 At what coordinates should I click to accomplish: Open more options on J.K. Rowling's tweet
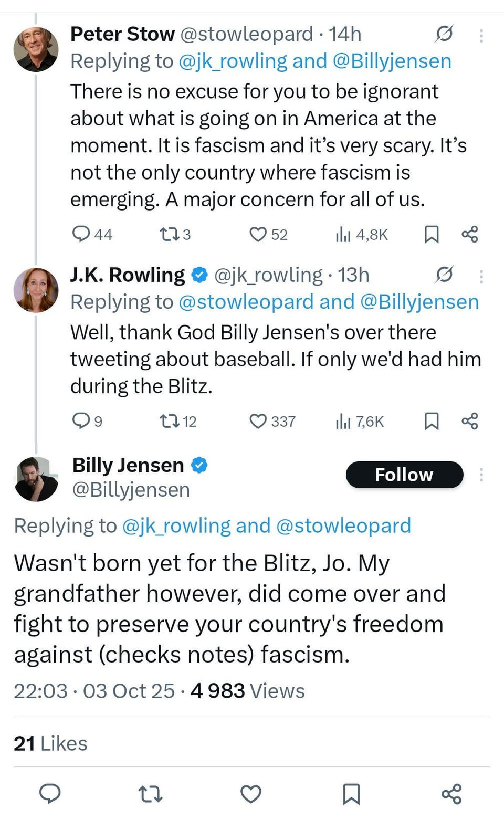[x=481, y=277]
